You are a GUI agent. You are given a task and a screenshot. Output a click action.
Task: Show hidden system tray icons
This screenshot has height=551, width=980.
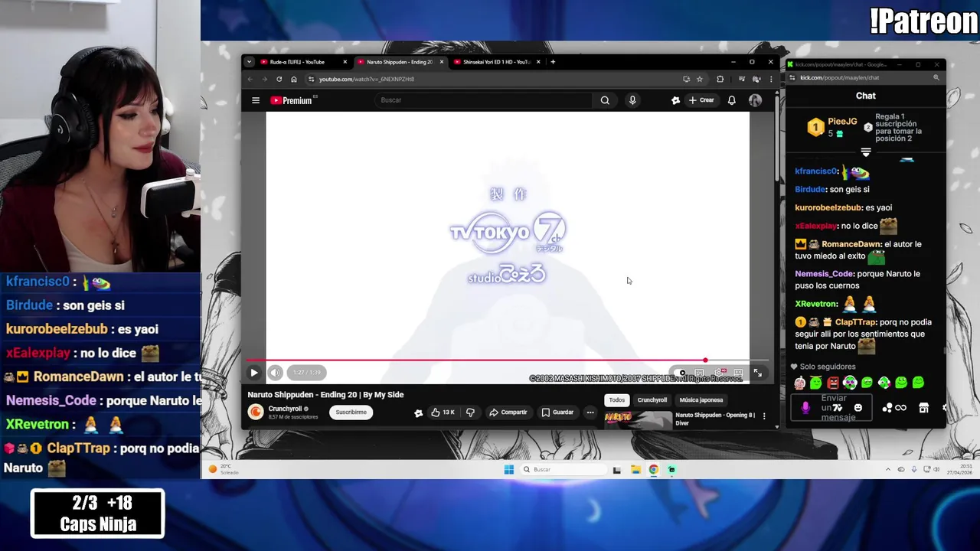888,469
